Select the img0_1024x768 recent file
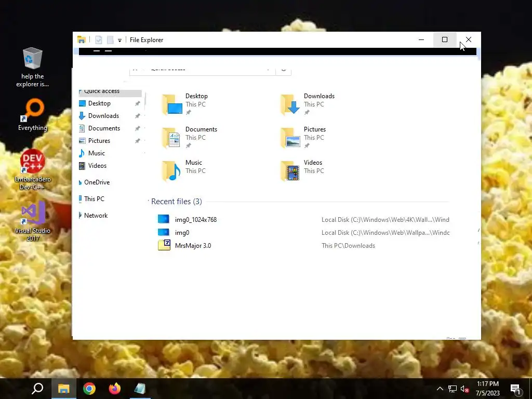532x399 pixels. [x=196, y=220]
